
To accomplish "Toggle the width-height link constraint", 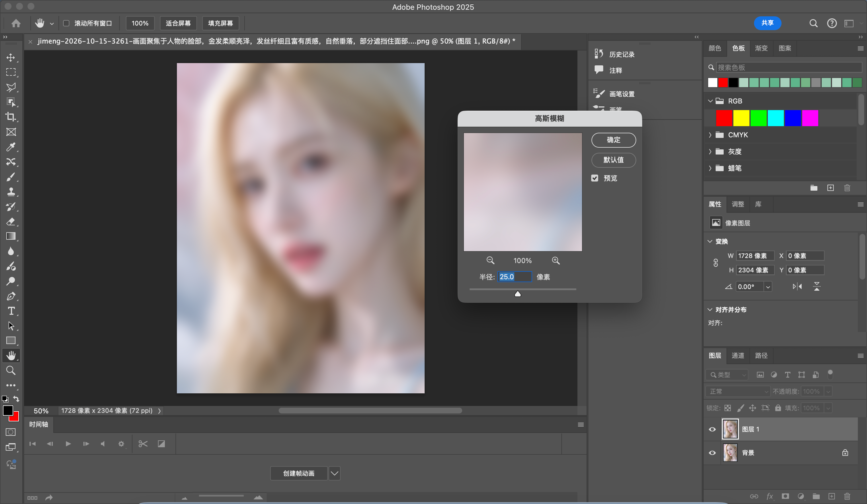I will pyautogui.click(x=716, y=263).
